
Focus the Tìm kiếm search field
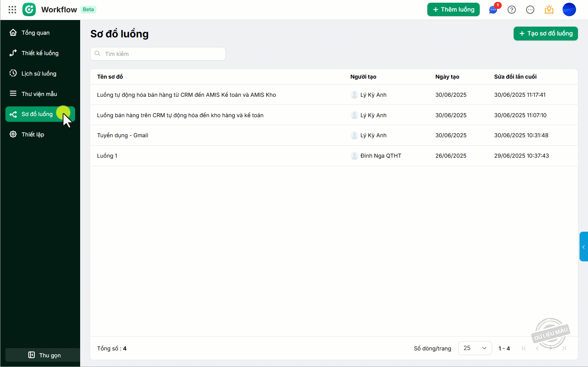162,54
